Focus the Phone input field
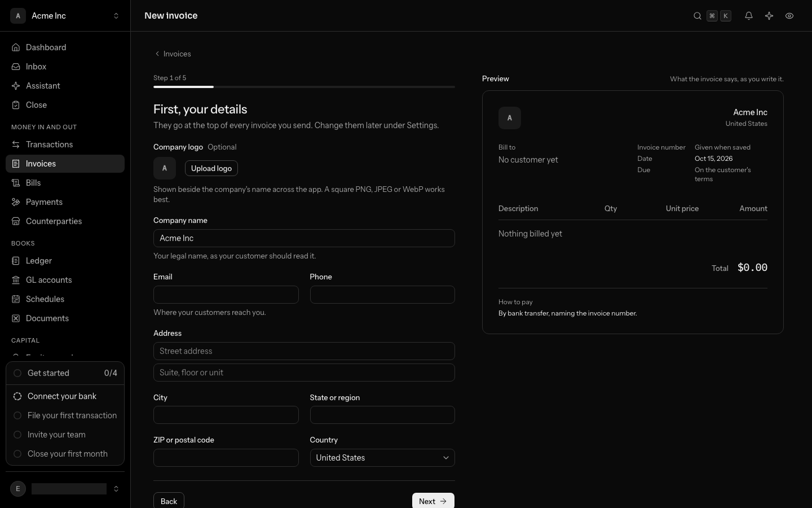Screen dimensions: 812x508 pos(382,295)
